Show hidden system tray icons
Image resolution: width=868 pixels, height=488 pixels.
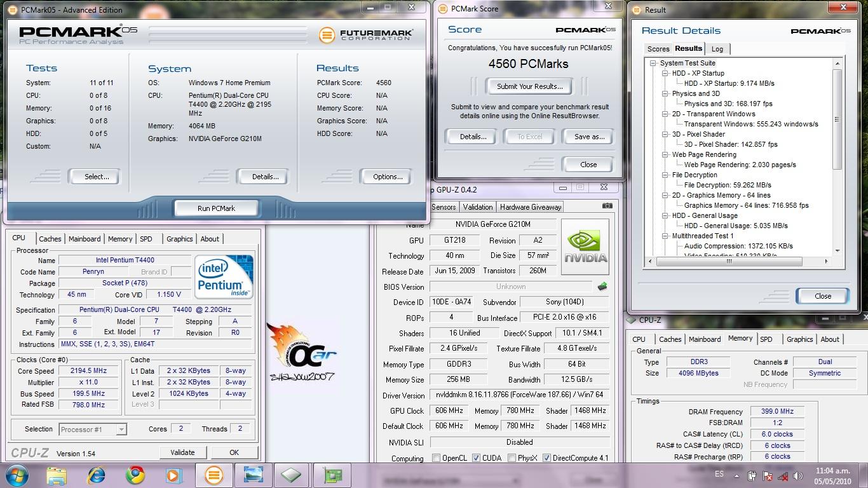[x=736, y=475]
